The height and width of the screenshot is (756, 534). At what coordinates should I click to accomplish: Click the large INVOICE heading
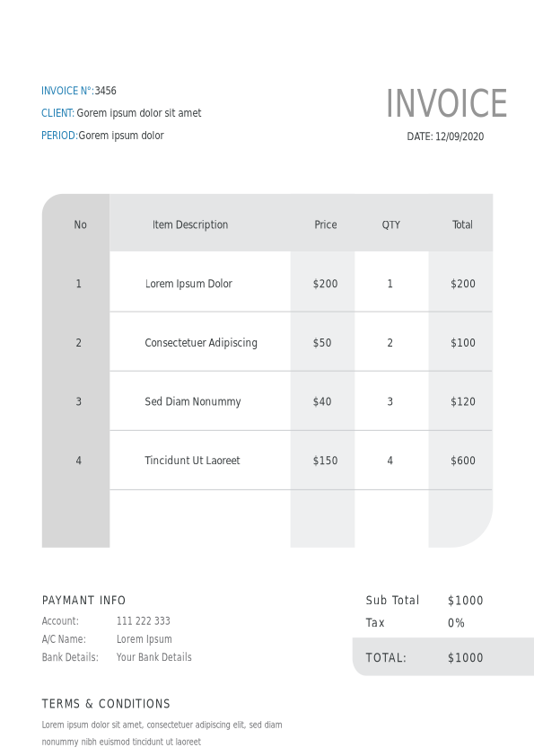coord(446,103)
